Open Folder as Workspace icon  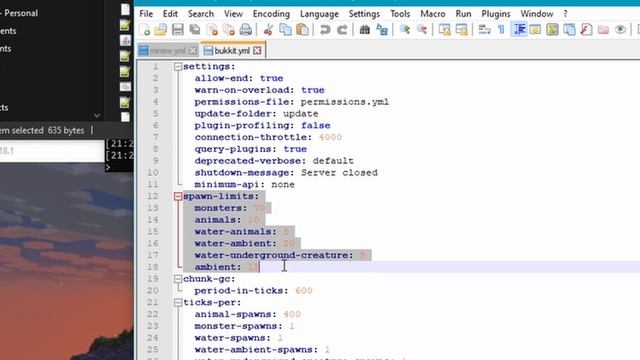coord(603,29)
